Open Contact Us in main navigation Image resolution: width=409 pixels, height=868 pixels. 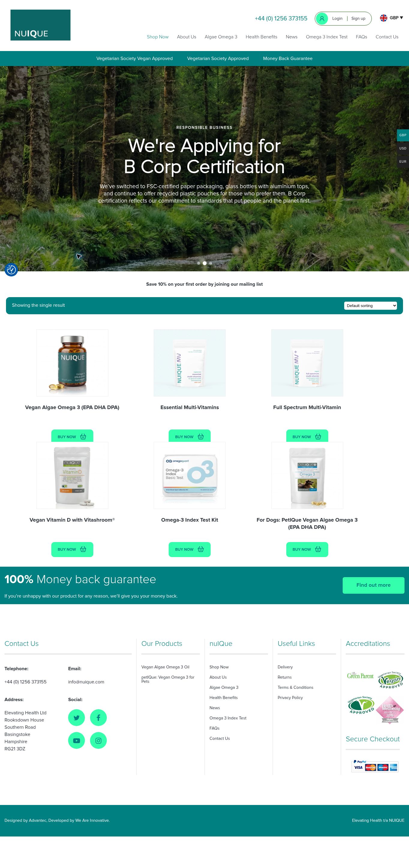click(x=387, y=37)
